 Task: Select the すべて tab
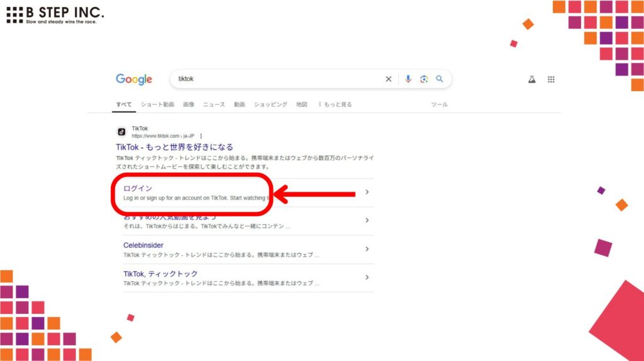coord(124,104)
